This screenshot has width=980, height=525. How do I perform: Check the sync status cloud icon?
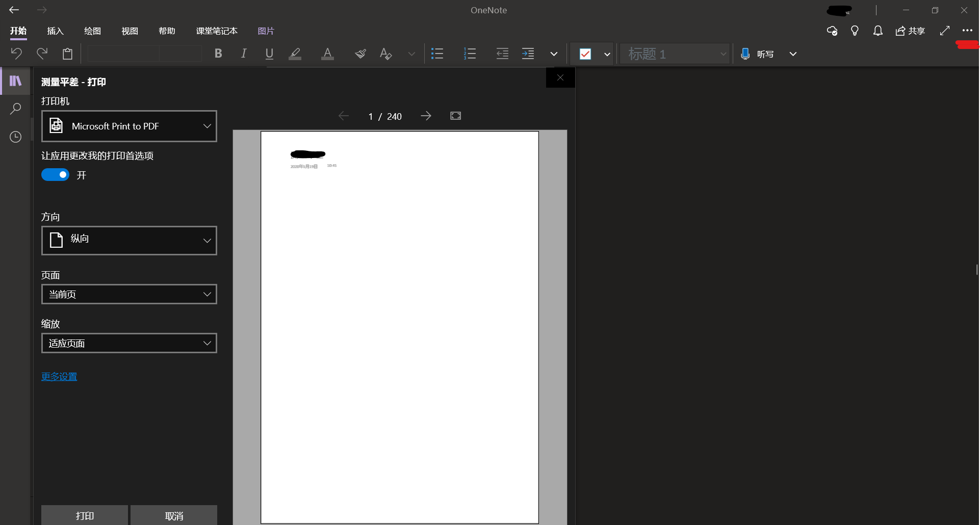pyautogui.click(x=832, y=31)
